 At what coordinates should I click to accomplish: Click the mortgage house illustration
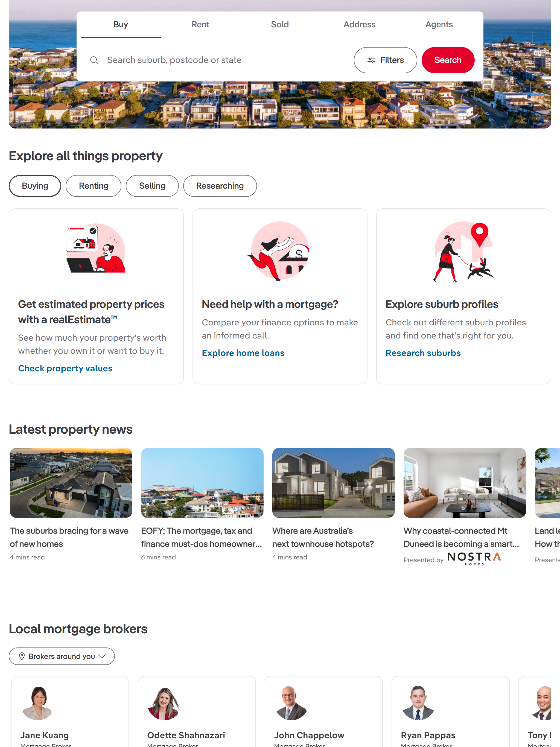pyautogui.click(x=279, y=251)
